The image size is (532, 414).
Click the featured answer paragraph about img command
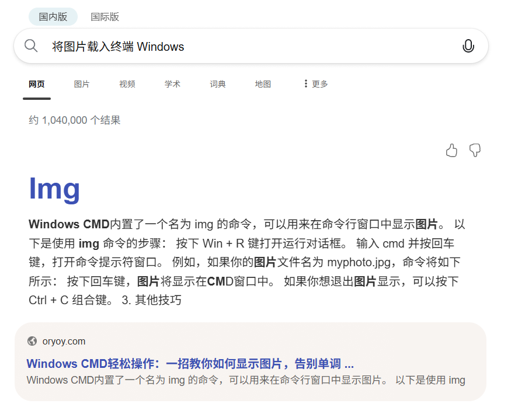tap(245, 262)
